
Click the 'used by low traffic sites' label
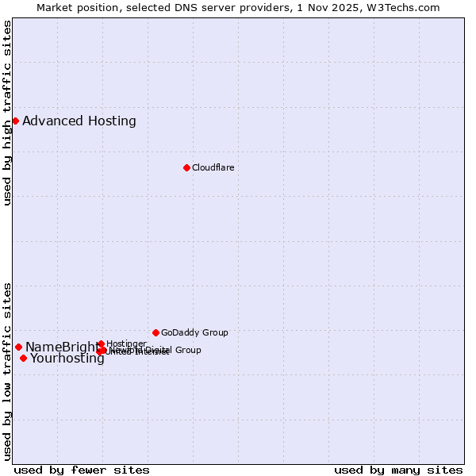tap(7, 370)
